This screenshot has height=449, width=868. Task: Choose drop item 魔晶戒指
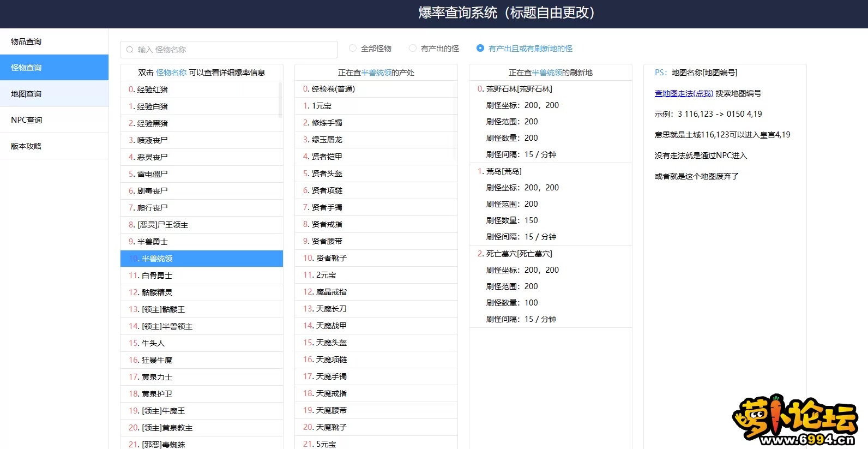click(x=376, y=292)
